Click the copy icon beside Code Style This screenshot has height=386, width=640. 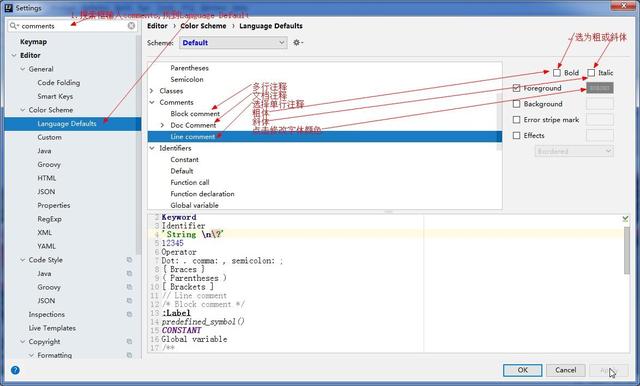click(x=129, y=260)
